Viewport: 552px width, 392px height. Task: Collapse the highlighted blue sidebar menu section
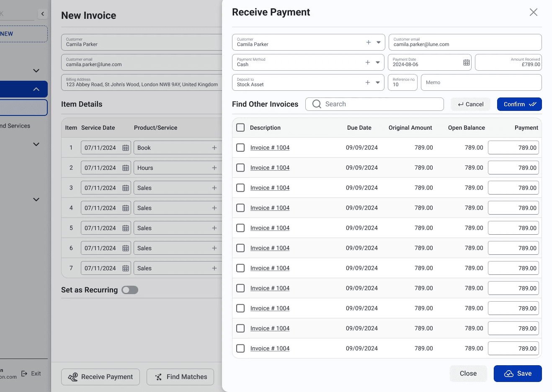click(36, 89)
